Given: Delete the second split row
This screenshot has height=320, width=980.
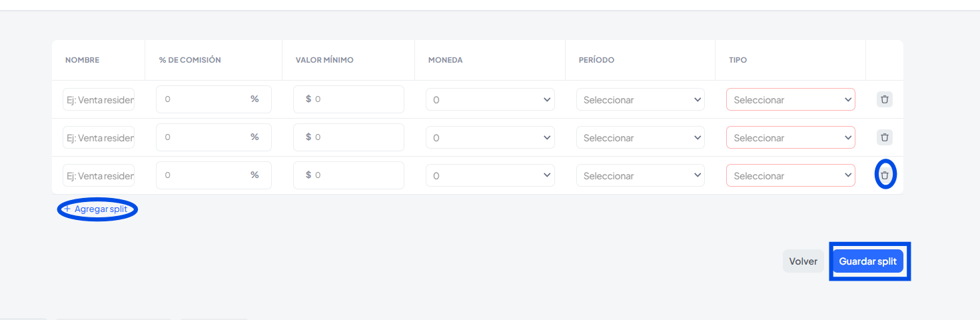Looking at the screenshot, I should click(884, 138).
